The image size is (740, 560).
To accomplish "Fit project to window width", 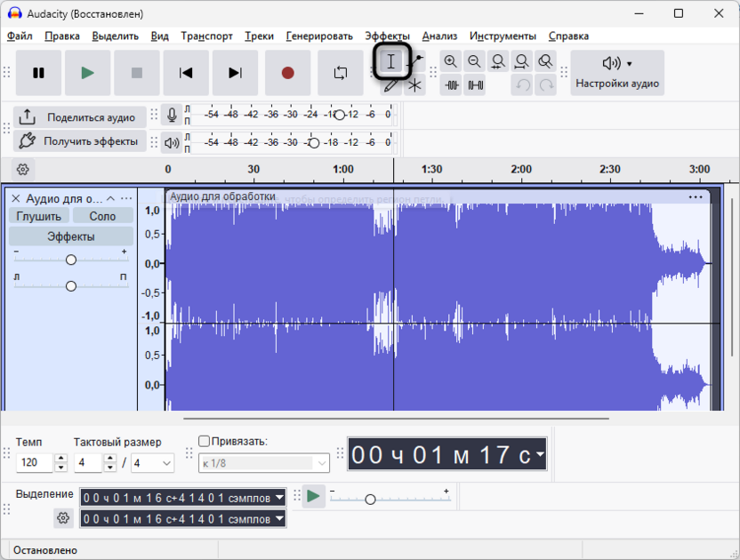I will point(522,61).
